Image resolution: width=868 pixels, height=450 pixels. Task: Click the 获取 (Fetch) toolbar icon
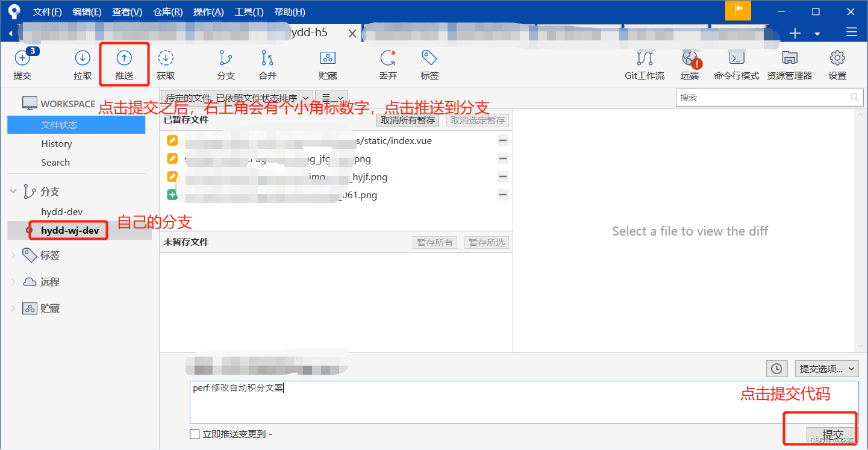166,64
